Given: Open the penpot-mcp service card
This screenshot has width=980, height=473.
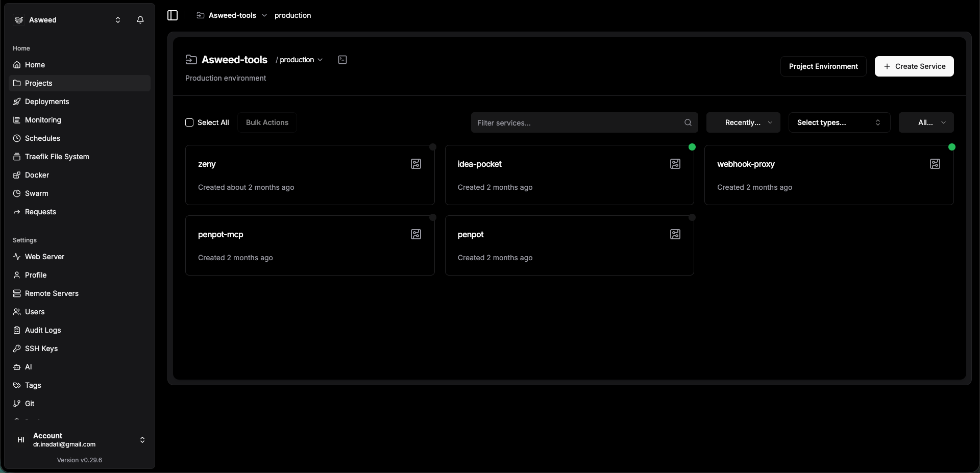Looking at the screenshot, I should (310, 245).
